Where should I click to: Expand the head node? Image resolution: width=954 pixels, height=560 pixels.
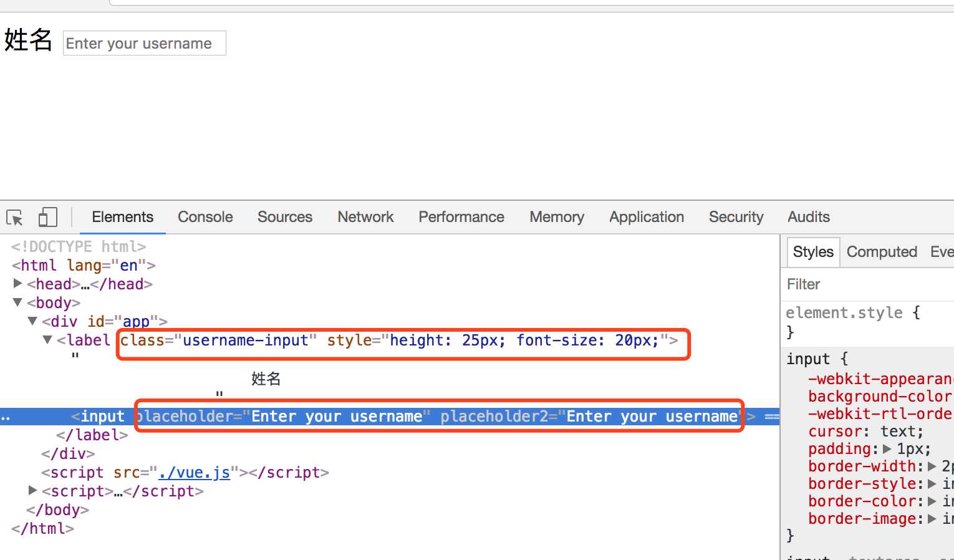(x=18, y=284)
